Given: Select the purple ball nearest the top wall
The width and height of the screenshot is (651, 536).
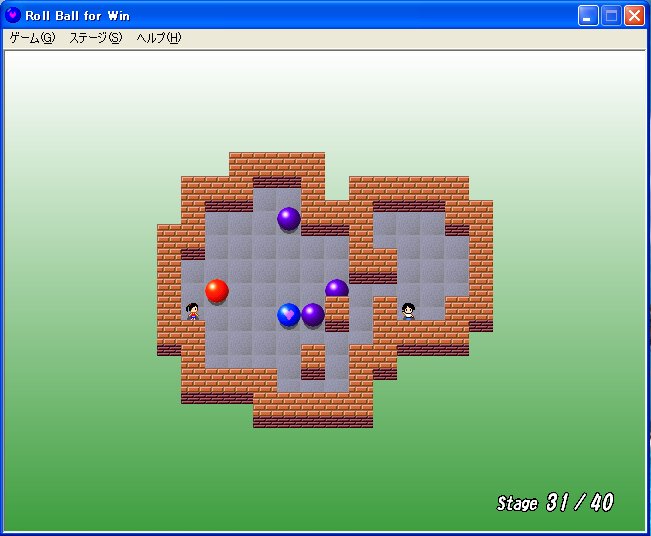Looking at the screenshot, I should tap(289, 219).
